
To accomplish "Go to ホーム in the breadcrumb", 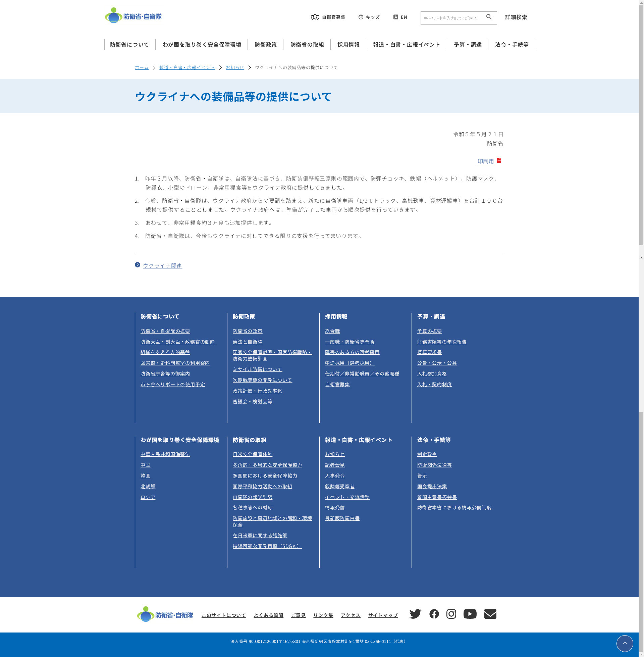I will coord(142,67).
